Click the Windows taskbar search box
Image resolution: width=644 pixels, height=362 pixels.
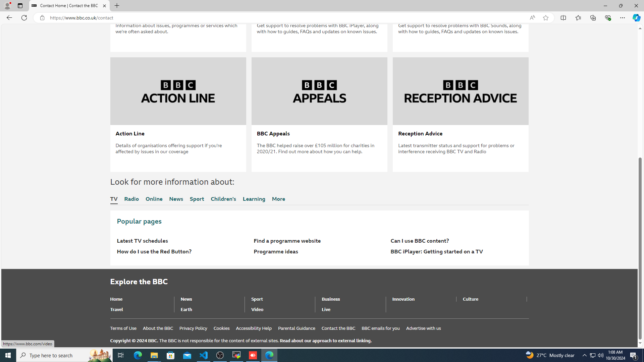[x=64, y=355]
